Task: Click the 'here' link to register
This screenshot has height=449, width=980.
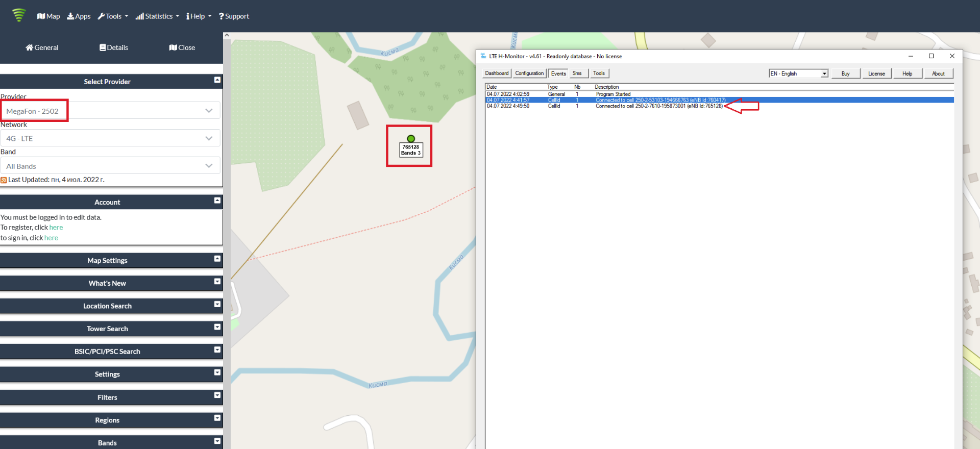Action: (x=56, y=228)
